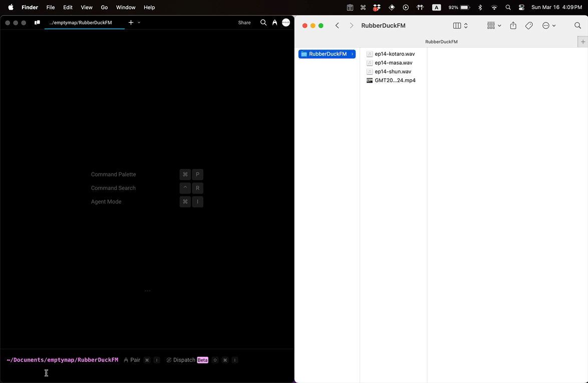Add a new Finder tab with plus
Image resolution: width=588 pixels, height=383 pixels.
tap(583, 42)
